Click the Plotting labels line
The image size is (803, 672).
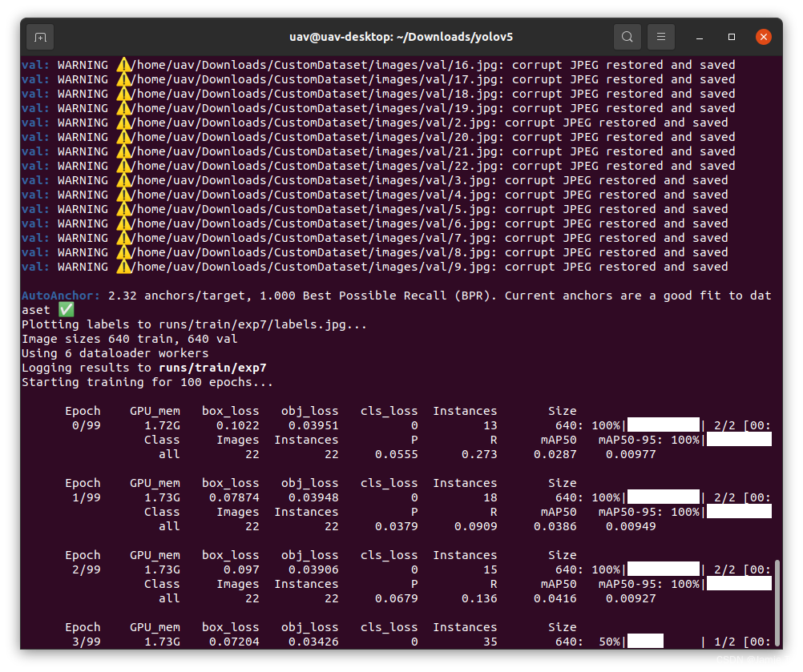tap(194, 325)
